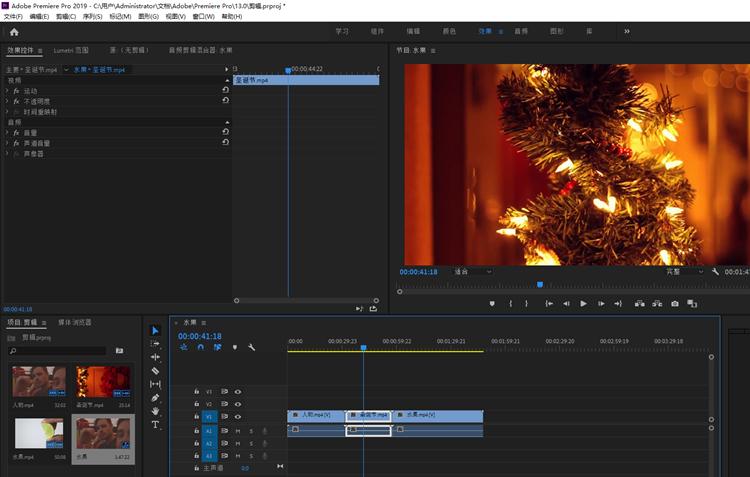Screen dimensions: 750x477
Task: Expand the 运动 effect properties
Action: coord(7,90)
